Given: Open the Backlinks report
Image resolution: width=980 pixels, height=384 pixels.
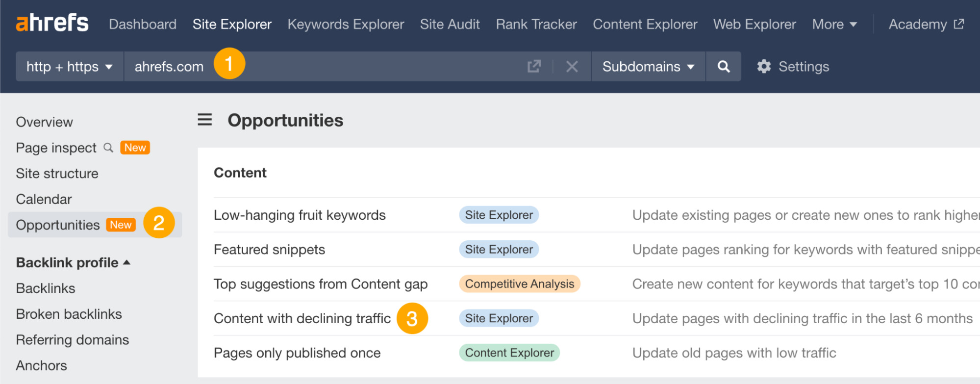Looking at the screenshot, I should (46, 288).
